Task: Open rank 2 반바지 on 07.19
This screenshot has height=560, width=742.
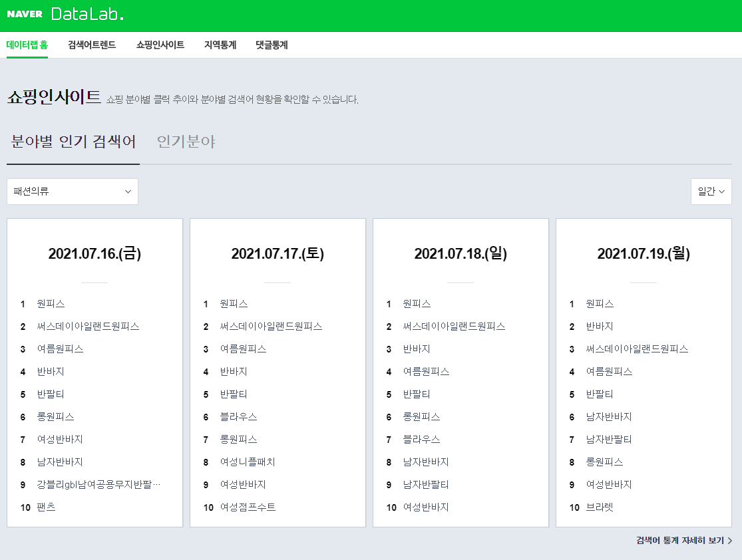Action: coord(600,327)
